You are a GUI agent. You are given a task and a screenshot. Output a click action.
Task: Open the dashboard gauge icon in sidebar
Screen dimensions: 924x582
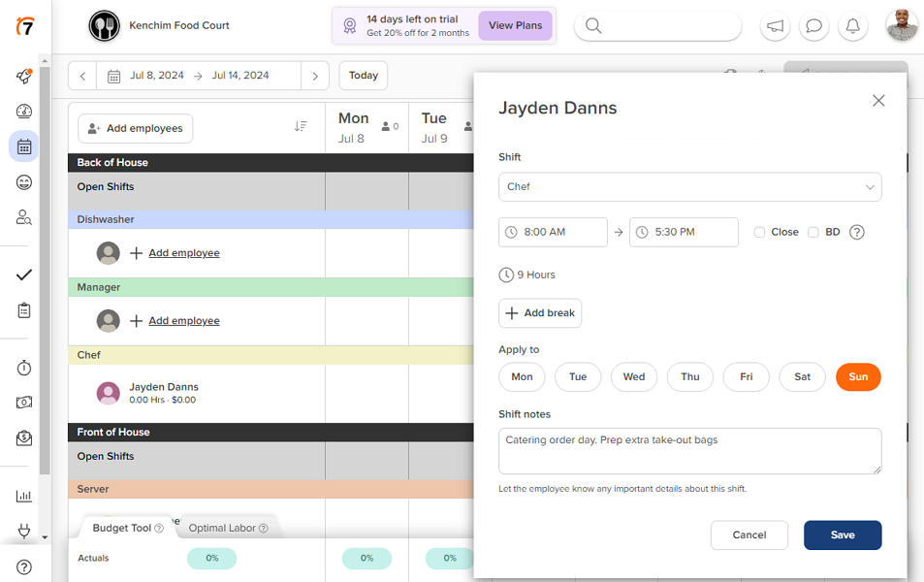click(x=24, y=111)
